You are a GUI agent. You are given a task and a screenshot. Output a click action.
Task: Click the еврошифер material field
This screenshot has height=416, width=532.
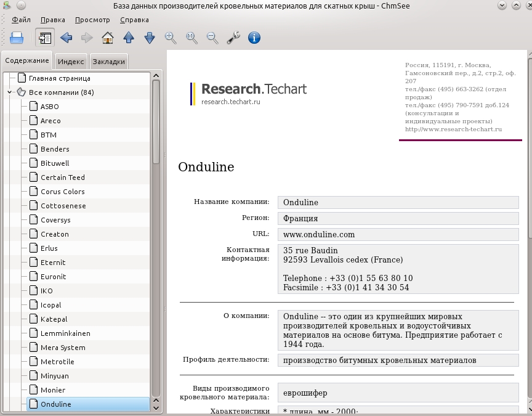click(x=398, y=393)
